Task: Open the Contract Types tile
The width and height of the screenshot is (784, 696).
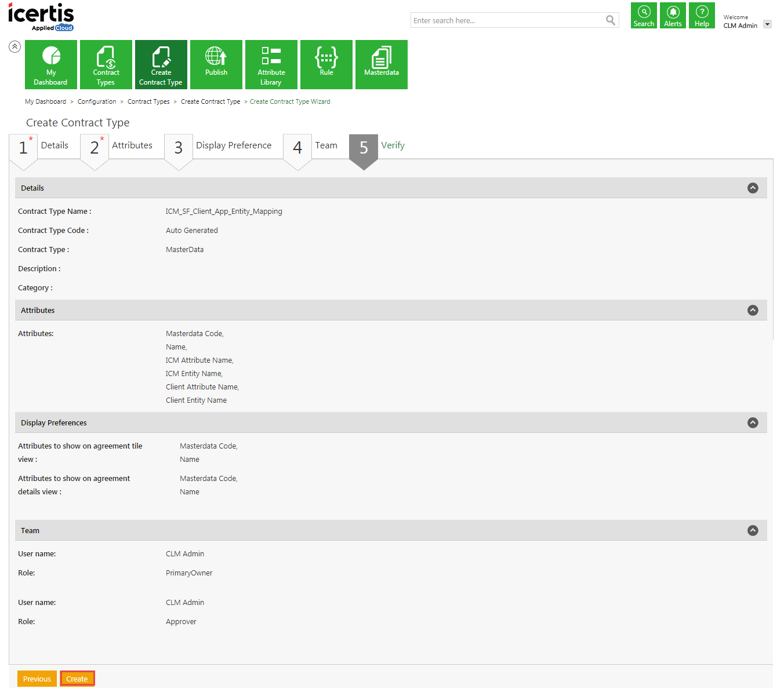Action: click(106, 64)
